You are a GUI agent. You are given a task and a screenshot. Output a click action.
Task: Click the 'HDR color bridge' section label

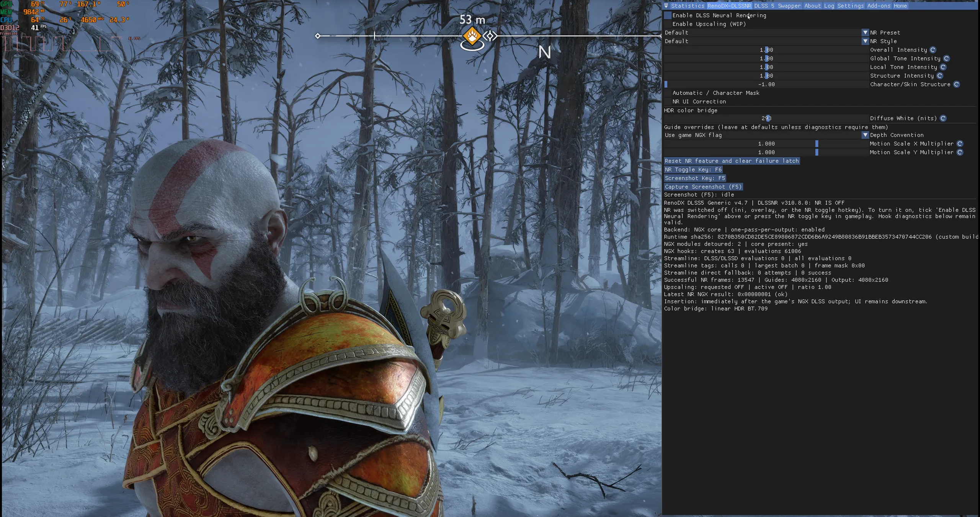(x=691, y=110)
